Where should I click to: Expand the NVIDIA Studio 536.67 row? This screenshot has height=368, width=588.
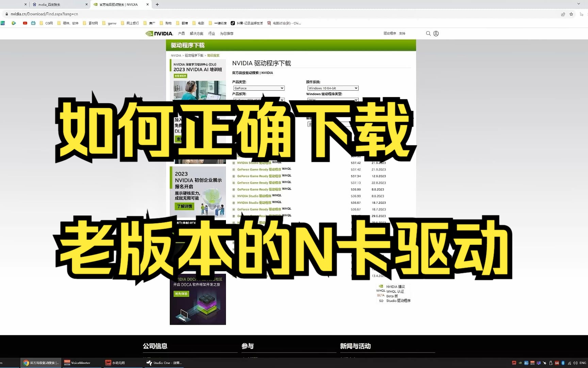(233, 203)
